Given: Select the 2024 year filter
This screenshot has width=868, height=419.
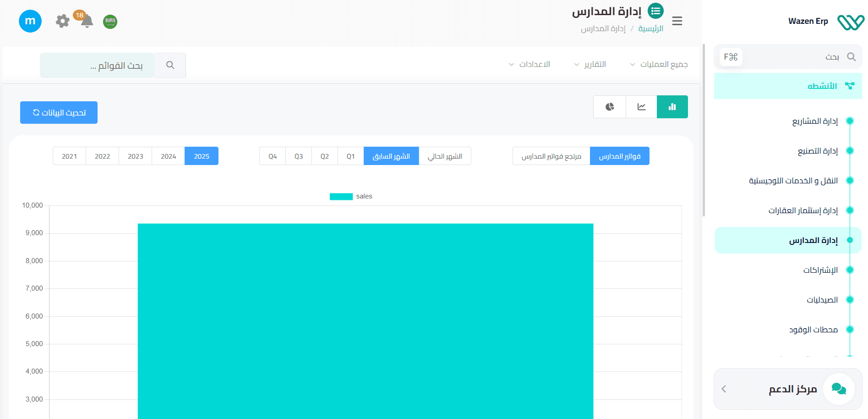Looking at the screenshot, I should [168, 156].
